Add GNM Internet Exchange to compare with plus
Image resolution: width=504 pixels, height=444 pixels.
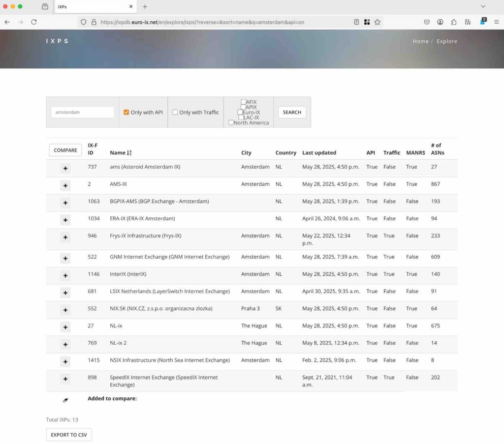click(65, 259)
